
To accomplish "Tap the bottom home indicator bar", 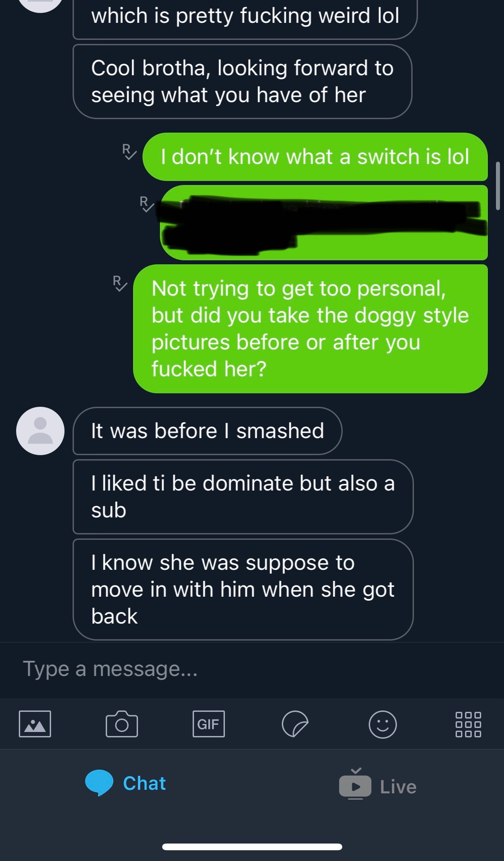I will point(252,847).
